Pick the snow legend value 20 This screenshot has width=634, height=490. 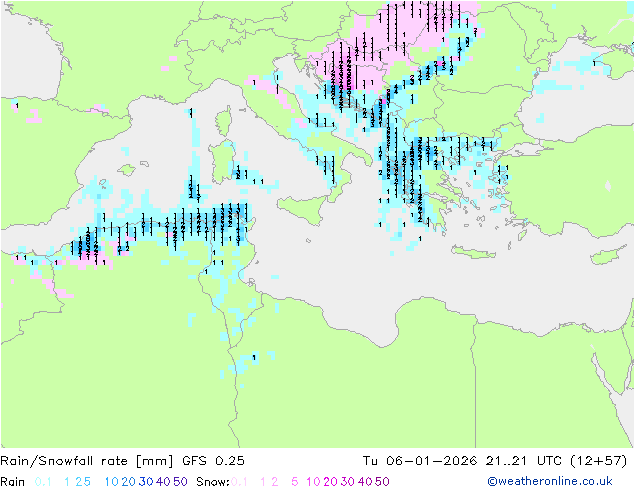coord(330,482)
